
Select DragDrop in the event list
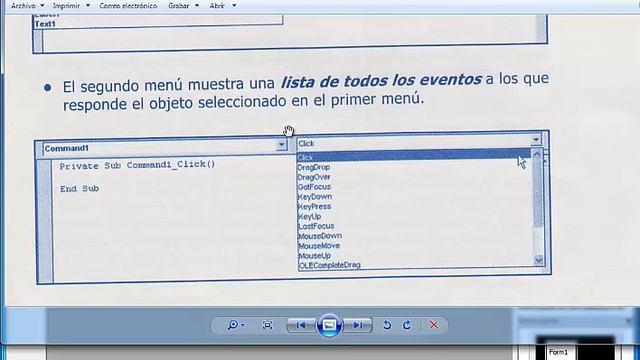[x=313, y=167]
